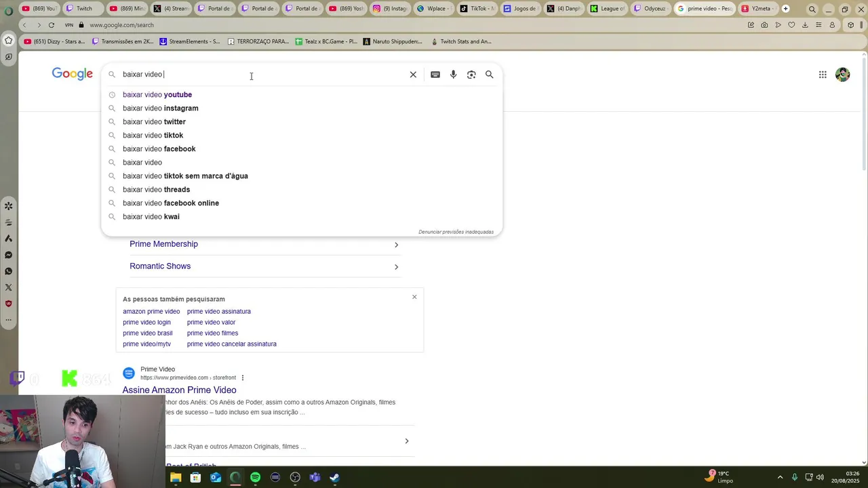Open Messenger in the browser sidebar
This screenshot has width=868, height=488.
pos(8,255)
